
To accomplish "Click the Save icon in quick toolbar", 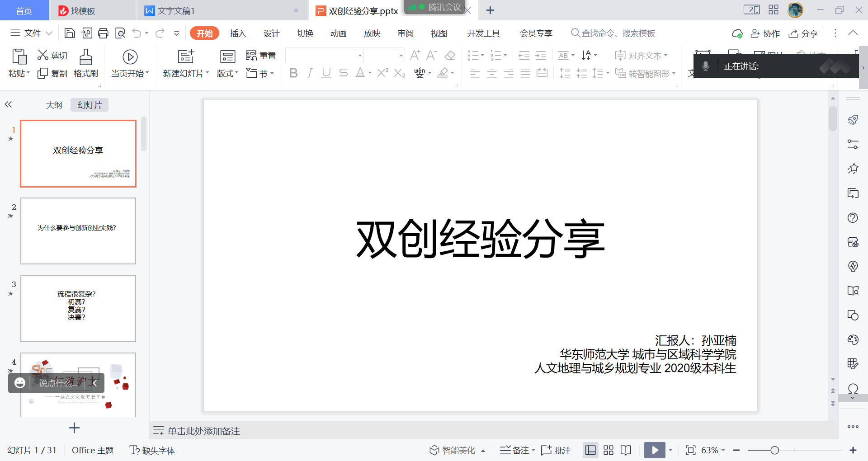I will pos(70,33).
